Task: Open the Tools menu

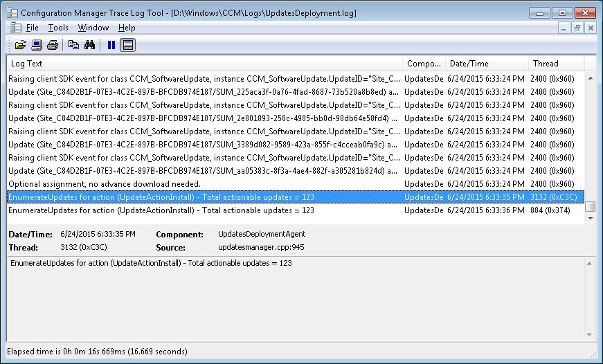Action: (x=58, y=28)
